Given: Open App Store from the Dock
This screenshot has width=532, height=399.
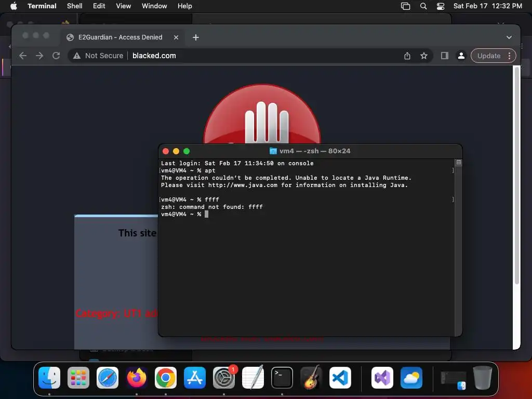Looking at the screenshot, I should (x=195, y=378).
